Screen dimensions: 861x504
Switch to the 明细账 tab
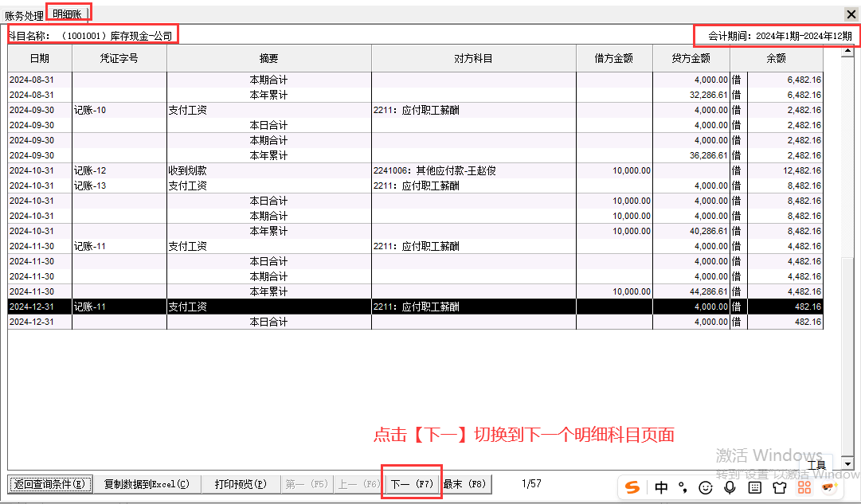68,13
